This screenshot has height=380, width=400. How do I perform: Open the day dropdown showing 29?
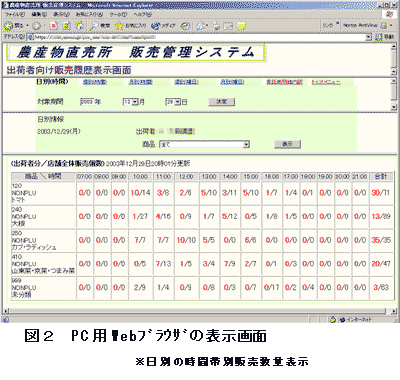pyautogui.click(x=178, y=102)
